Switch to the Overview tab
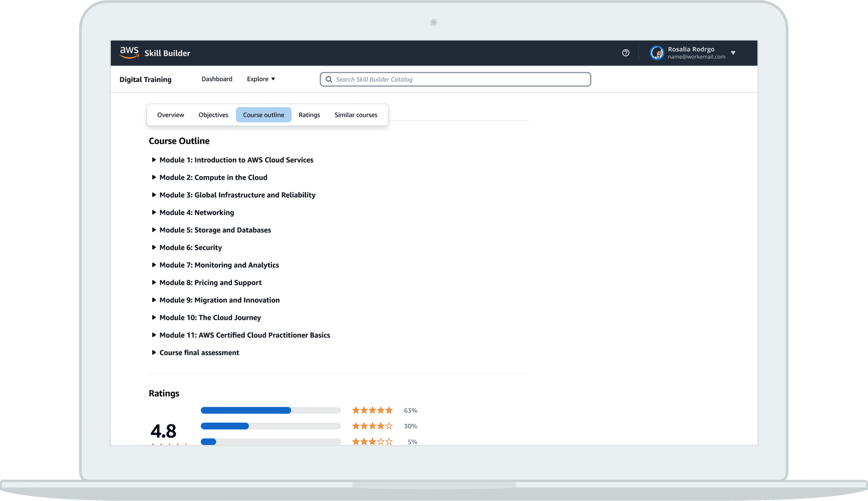Screen dimensions: 868x501 pyautogui.click(x=170, y=115)
